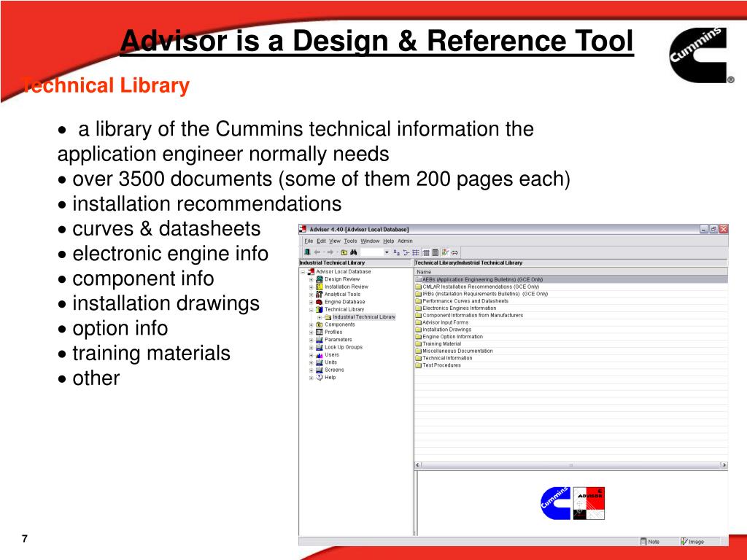747x560 pixels.
Task: Expand the Industrial Technical Library node
Action: (x=320, y=317)
